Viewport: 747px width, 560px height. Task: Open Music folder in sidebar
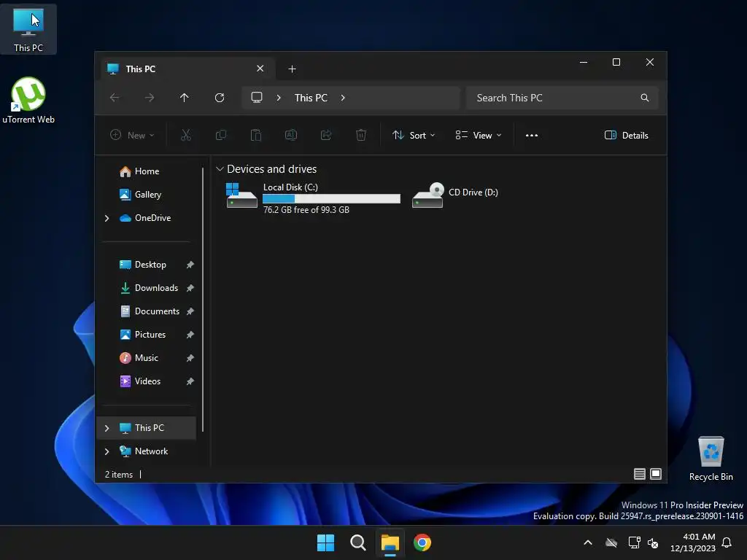139,358
